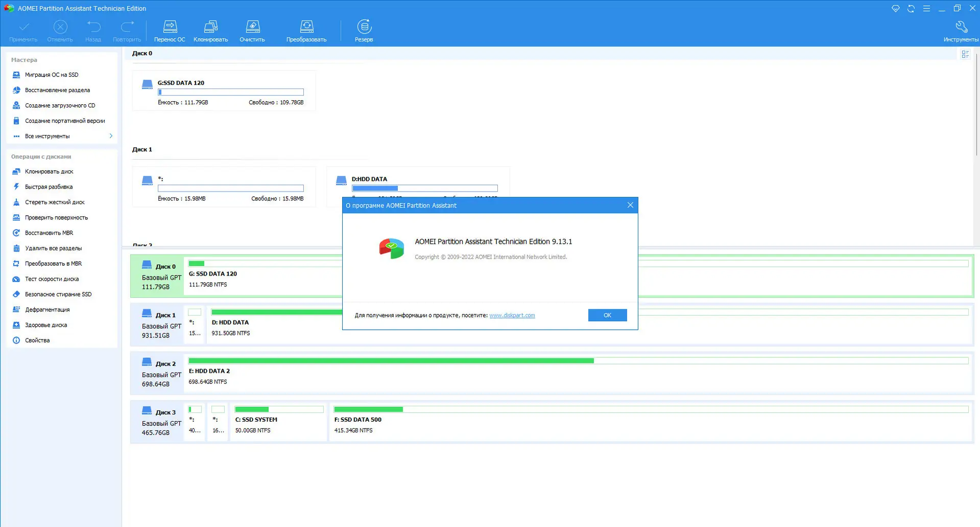The image size is (980, 527).
Task: Click the AOMEI logo in about dialog
Action: click(392, 248)
